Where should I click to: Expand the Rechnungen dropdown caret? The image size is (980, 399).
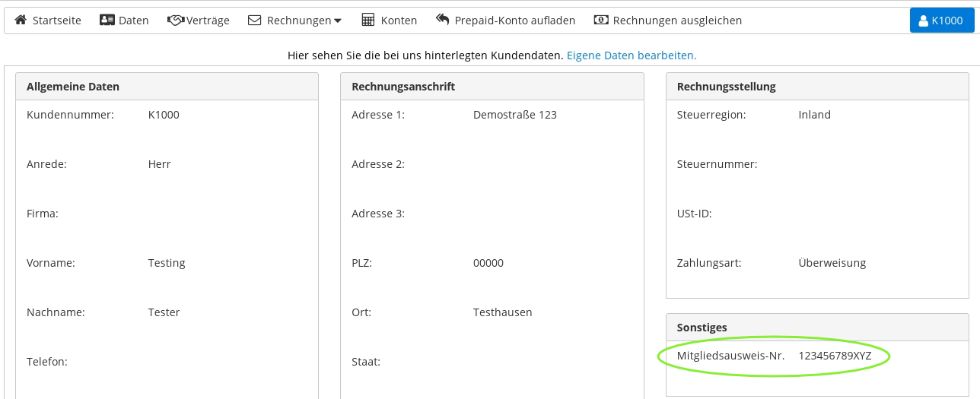click(338, 21)
